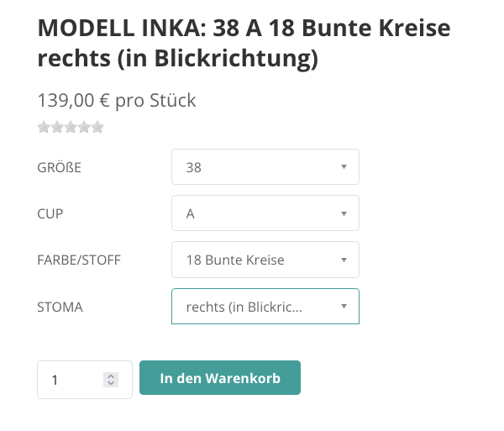Click the In den Warenkorb button
The image size is (504, 431).
220,378
